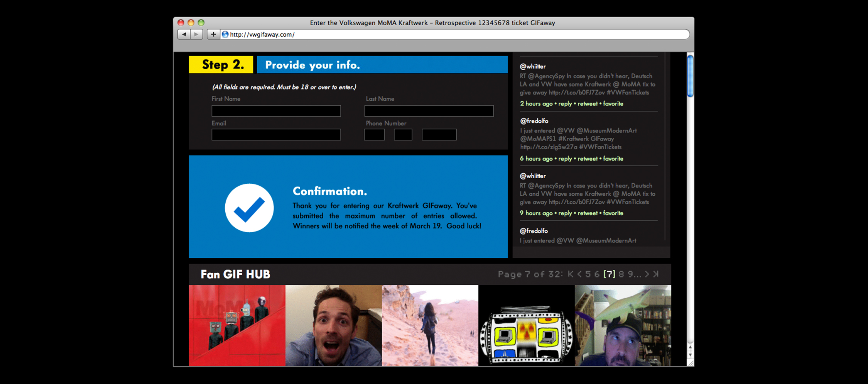Image resolution: width=868 pixels, height=384 pixels.
Task: Favorite the 9 hours ago tweet
Action: click(613, 213)
